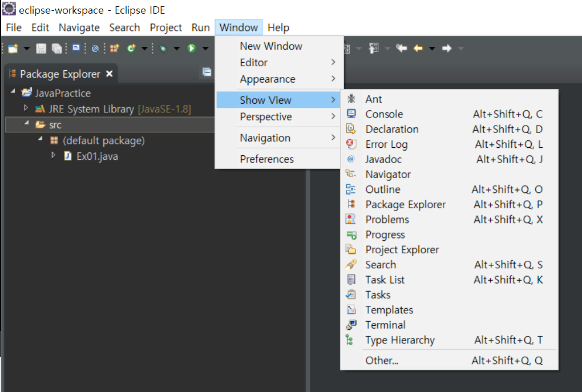The width and height of the screenshot is (582, 392).
Task: Select JRE System Library [JavaSE-1.8]
Action: coord(113,109)
